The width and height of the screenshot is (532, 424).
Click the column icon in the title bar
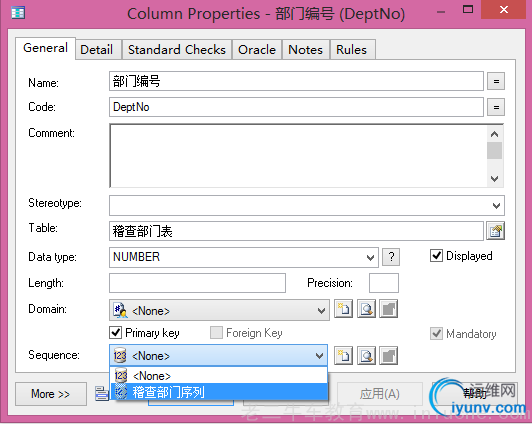coord(18,13)
